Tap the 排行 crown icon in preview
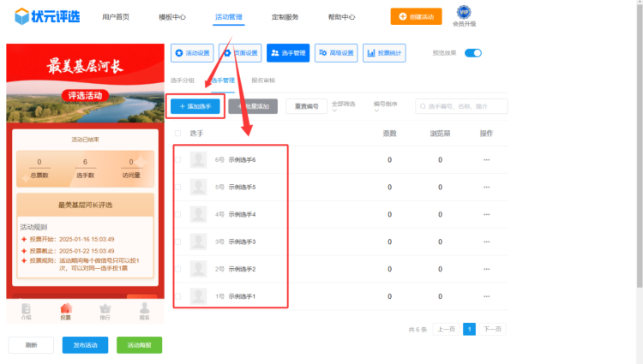This screenshot has height=364, width=643. click(x=105, y=310)
